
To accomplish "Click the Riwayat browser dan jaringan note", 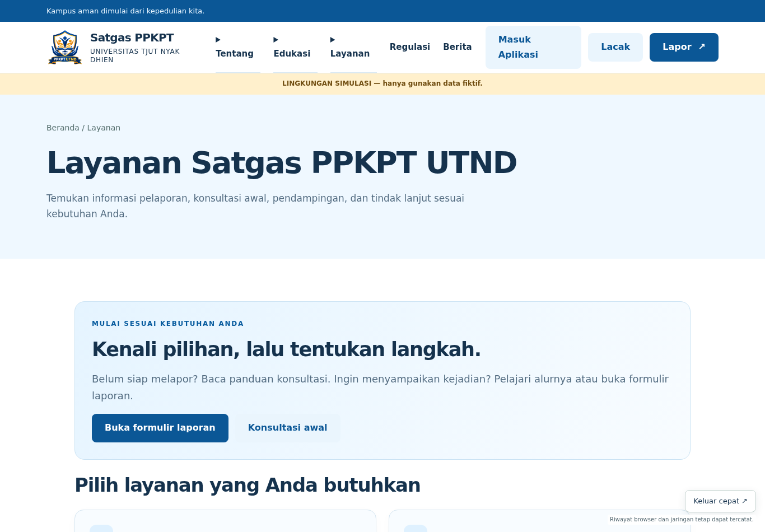I will [x=682, y=520].
